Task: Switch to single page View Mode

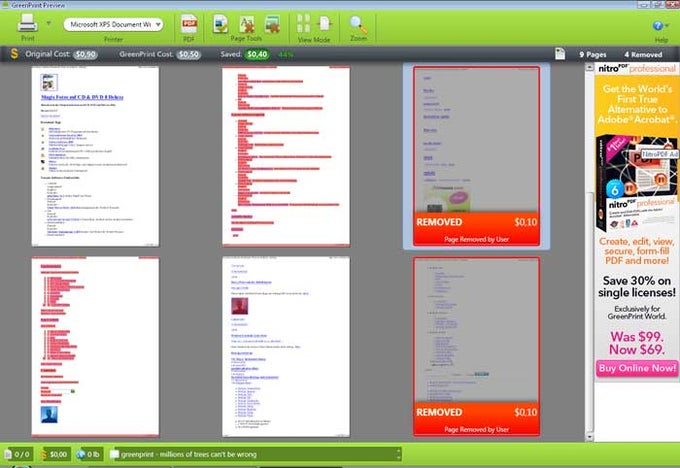Action: (324, 23)
